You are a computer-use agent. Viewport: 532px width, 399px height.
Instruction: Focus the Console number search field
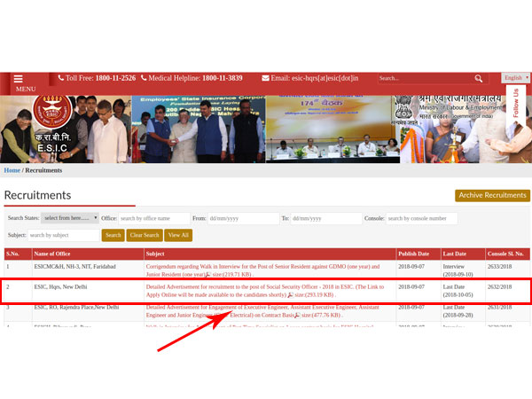[x=422, y=218]
